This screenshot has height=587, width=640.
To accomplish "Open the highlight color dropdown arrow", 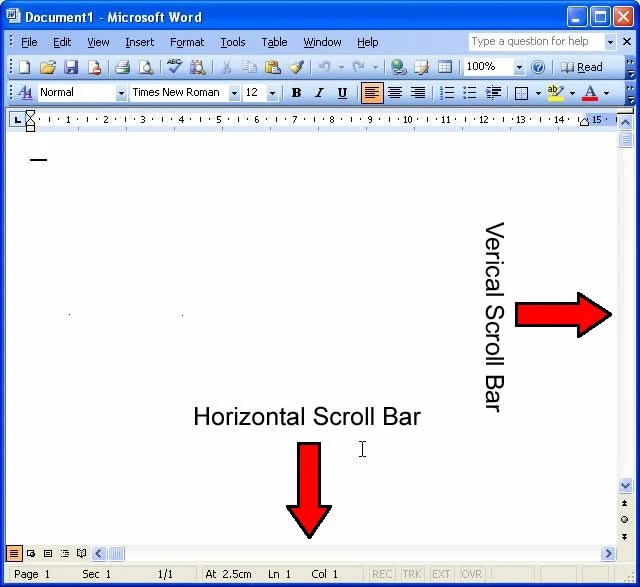I will (572, 93).
